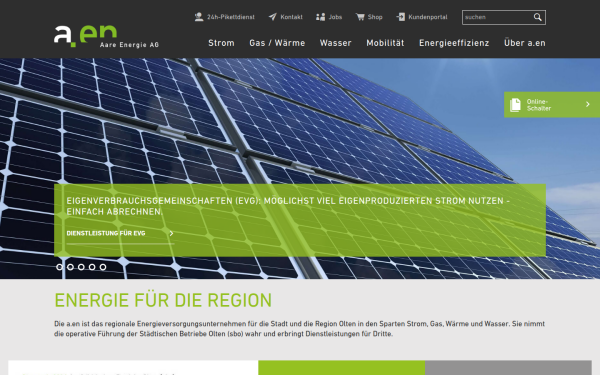600x375 pixels.
Task: Click the Shop shopping cart icon
Action: point(360,17)
